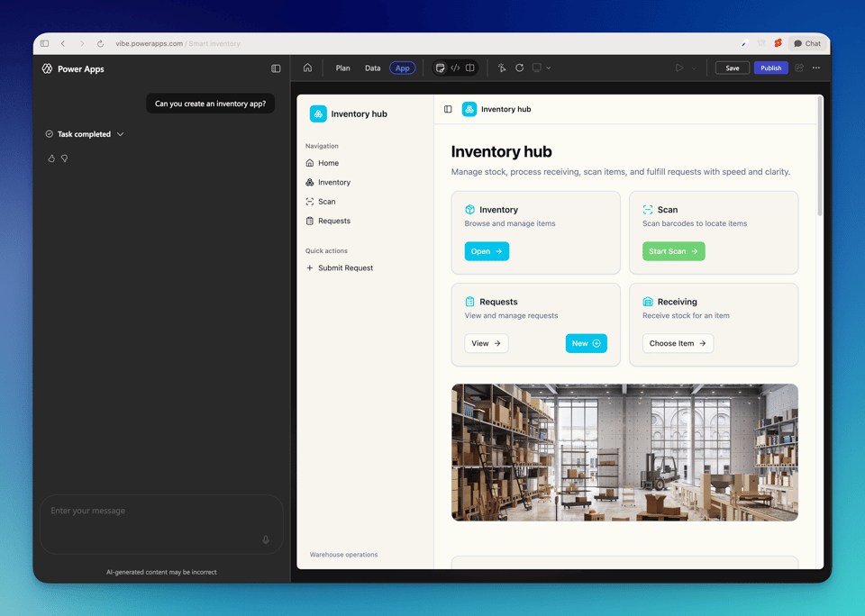Switch to the Plan tab
Viewport: 865px width, 616px height.
342,68
